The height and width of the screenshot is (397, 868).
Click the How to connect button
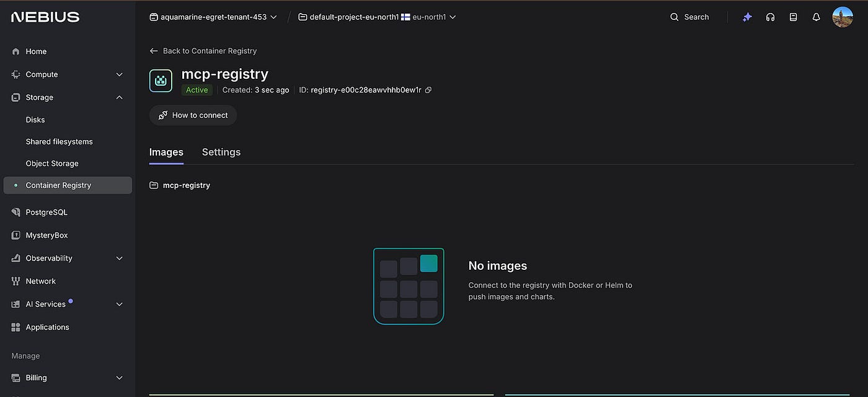[x=193, y=115]
